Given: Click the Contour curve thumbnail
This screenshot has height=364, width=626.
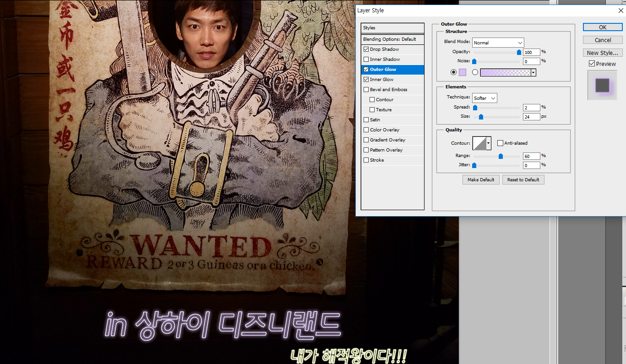Looking at the screenshot, I should (479, 143).
